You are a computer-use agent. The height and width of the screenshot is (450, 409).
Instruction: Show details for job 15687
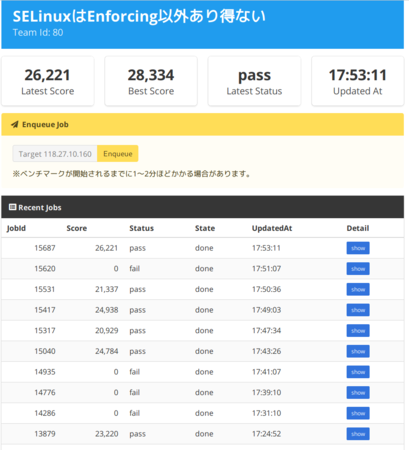point(358,248)
